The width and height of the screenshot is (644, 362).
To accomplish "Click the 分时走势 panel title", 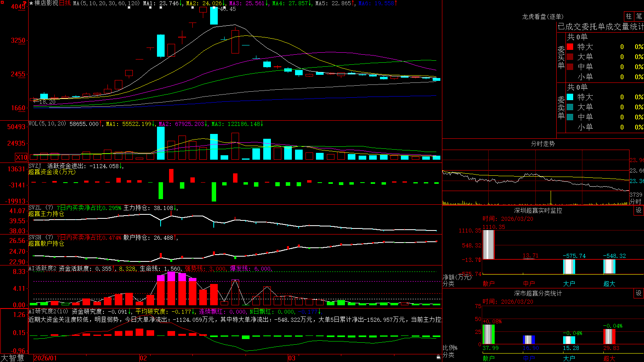I will (x=543, y=144).
